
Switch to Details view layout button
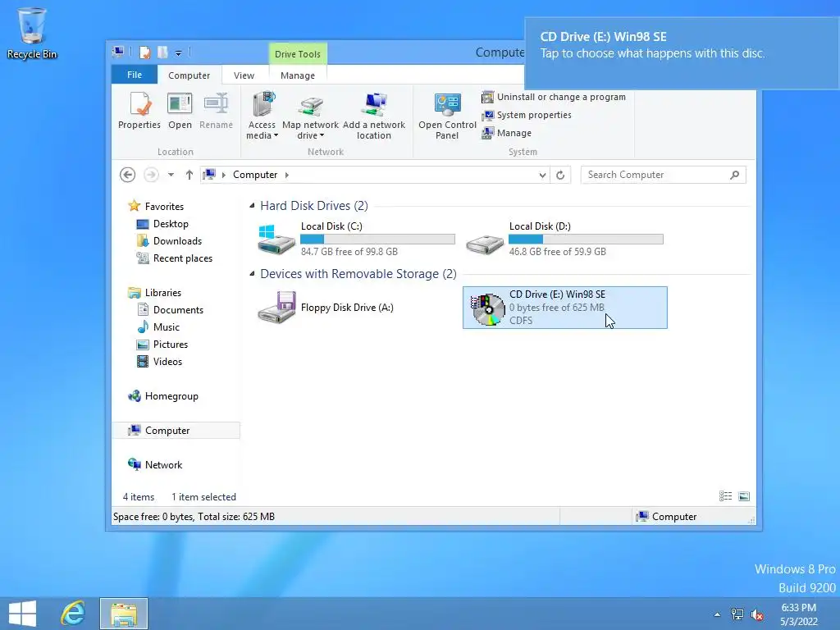(x=725, y=496)
